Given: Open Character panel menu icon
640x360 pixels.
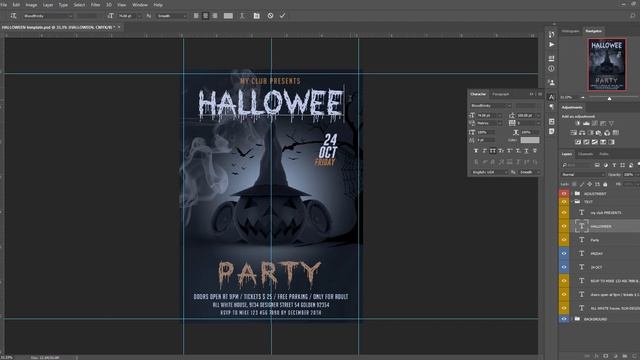Looking at the screenshot, I should (x=540, y=94).
